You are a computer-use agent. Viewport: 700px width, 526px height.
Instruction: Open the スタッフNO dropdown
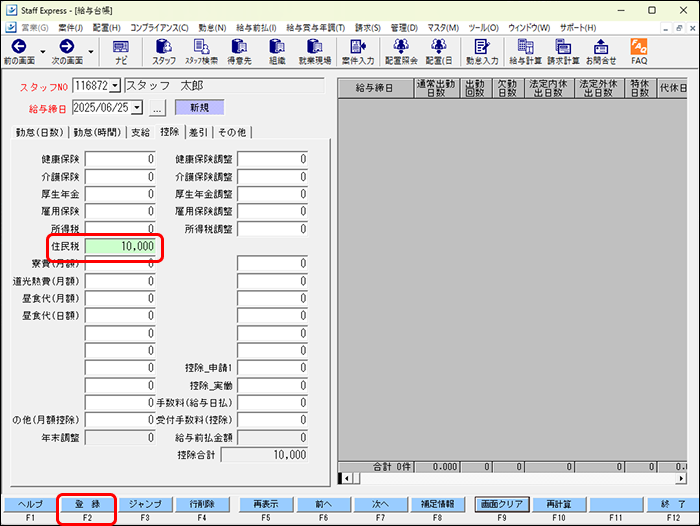point(115,85)
